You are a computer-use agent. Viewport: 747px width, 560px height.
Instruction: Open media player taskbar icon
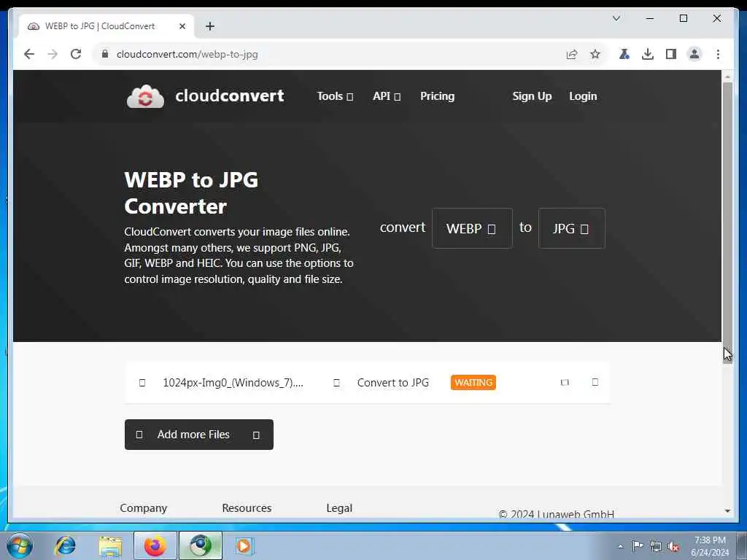point(244,545)
